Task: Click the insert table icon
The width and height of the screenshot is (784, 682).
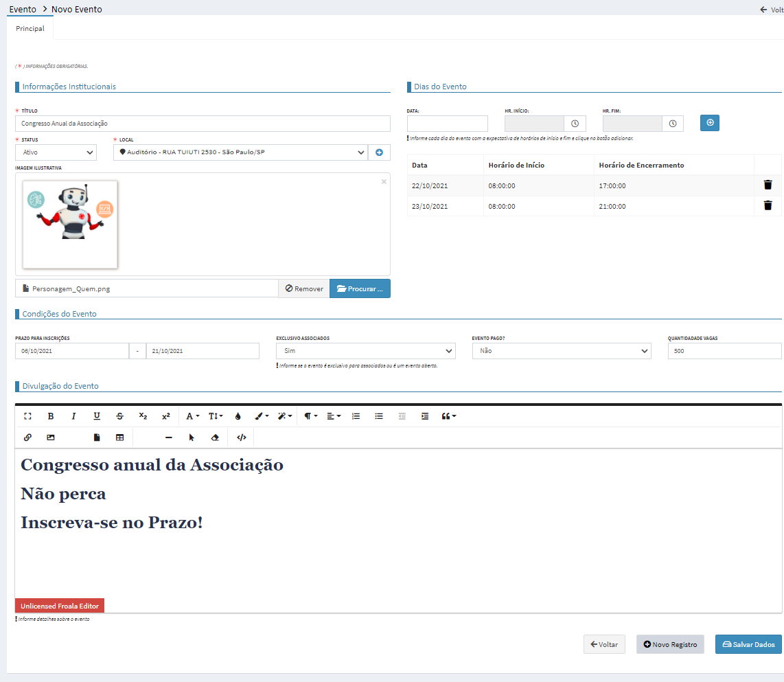Action: (x=120, y=437)
